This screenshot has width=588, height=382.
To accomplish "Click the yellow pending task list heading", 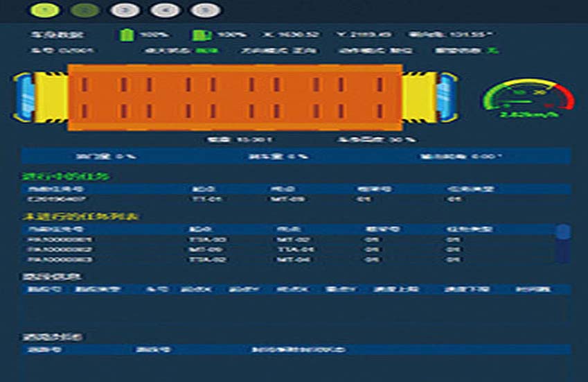I will [79, 216].
